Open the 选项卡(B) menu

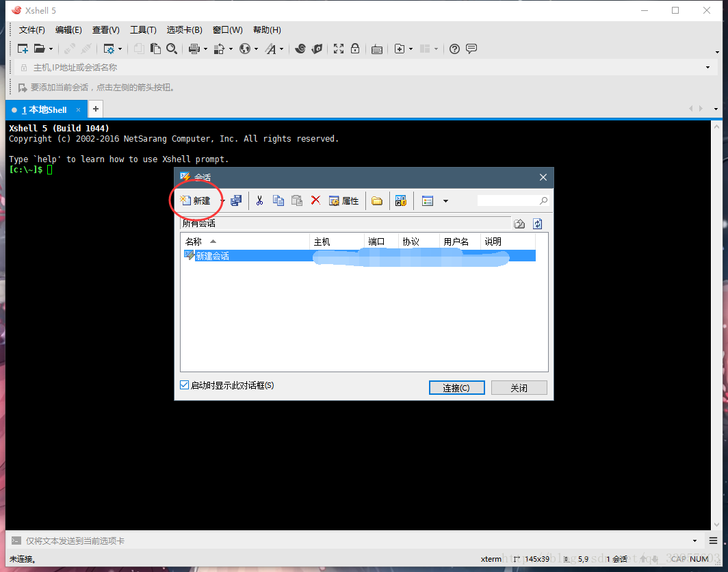pos(184,29)
